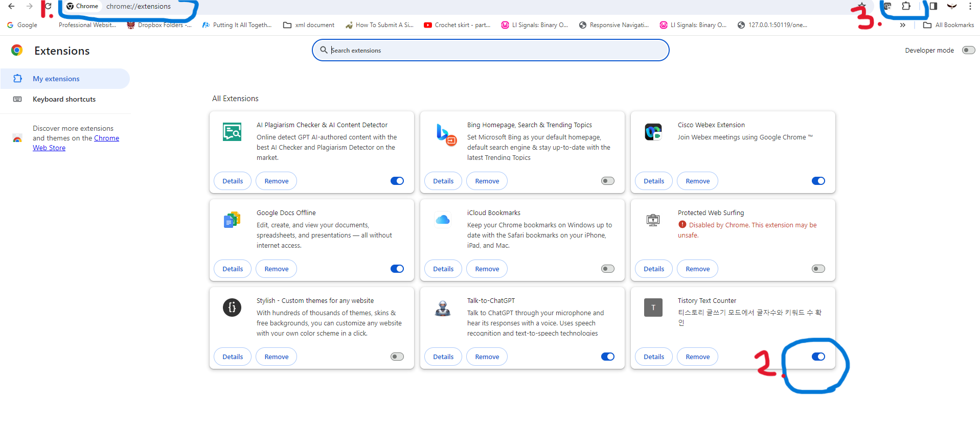Show Details for iCloud Bookmarks

tap(443, 269)
